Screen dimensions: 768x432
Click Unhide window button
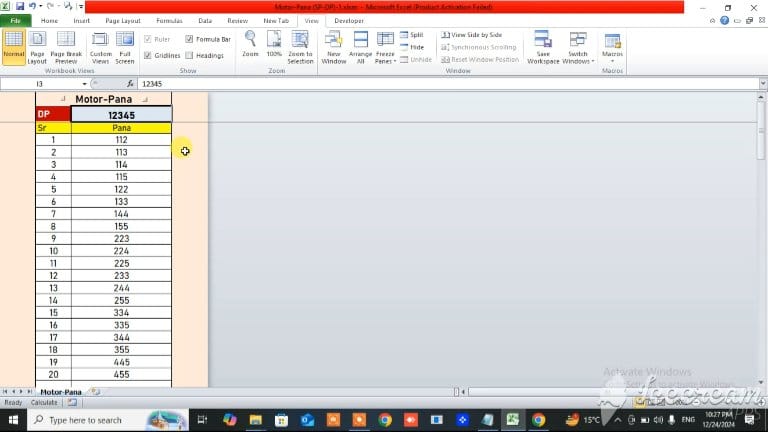click(416, 59)
